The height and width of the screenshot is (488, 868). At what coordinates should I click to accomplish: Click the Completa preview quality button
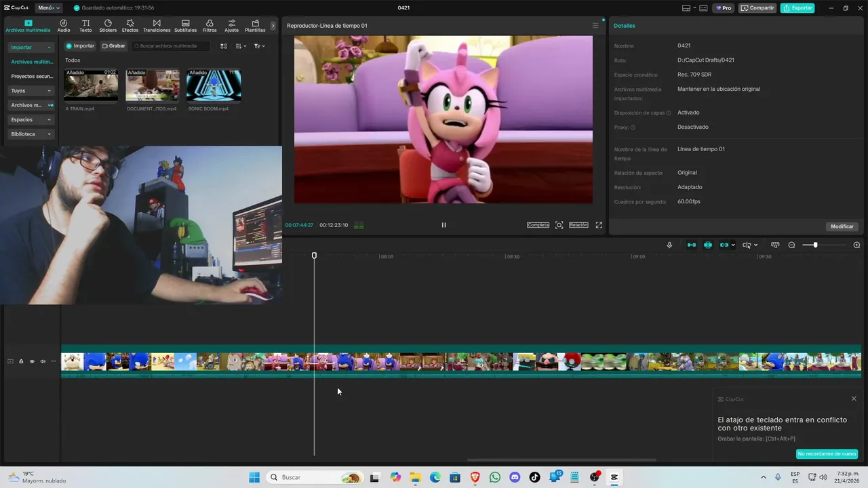coord(538,225)
